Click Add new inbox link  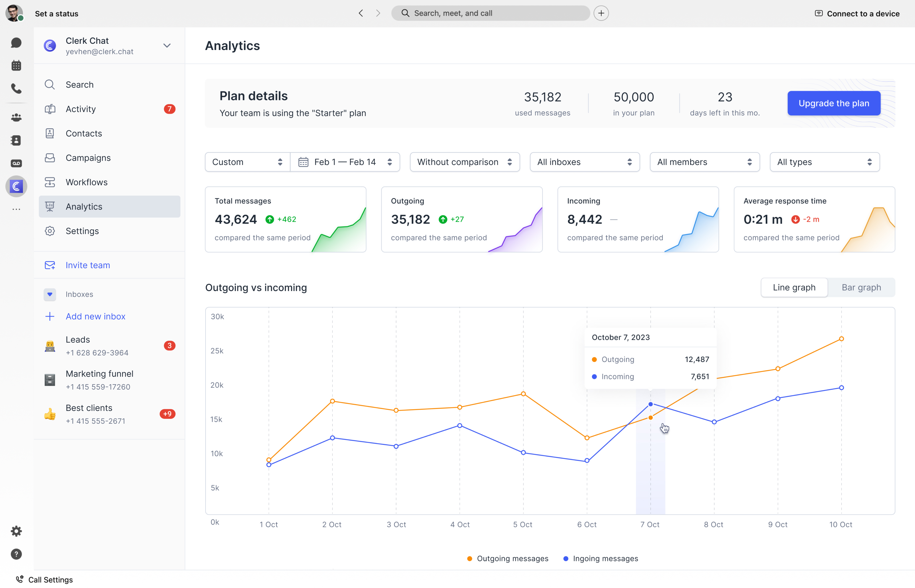(95, 316)
